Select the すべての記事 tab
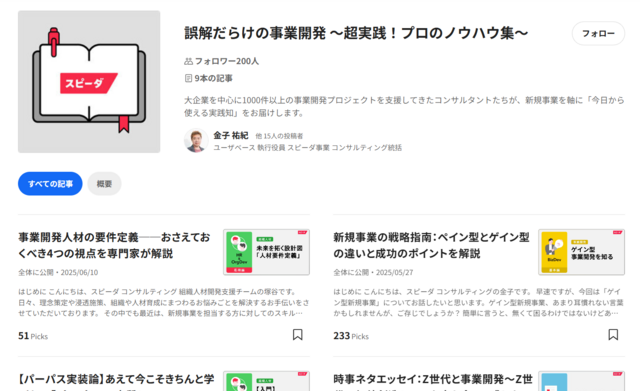Viewport: 640px width, 391px height. tap(50, 184)
